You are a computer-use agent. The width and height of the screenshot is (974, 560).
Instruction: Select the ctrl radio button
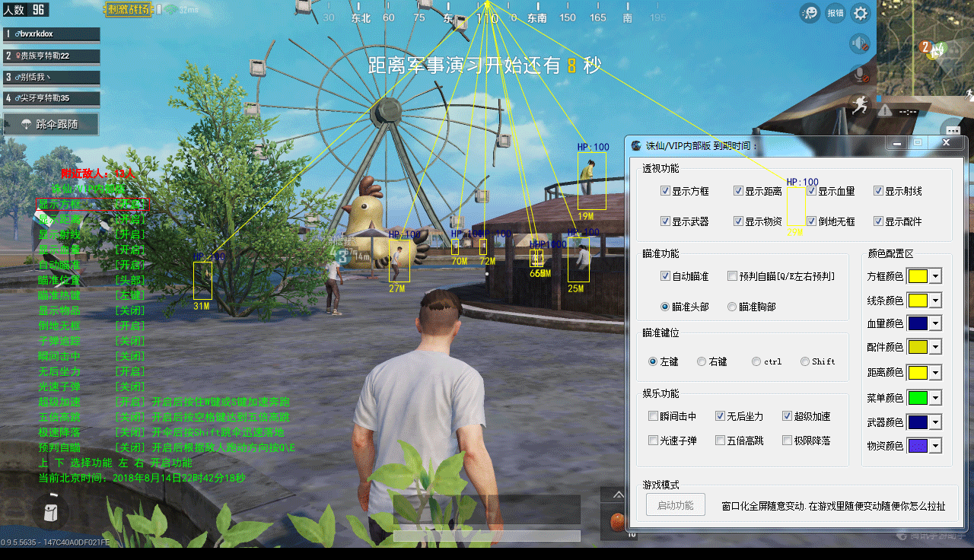[x=757, y=361]
